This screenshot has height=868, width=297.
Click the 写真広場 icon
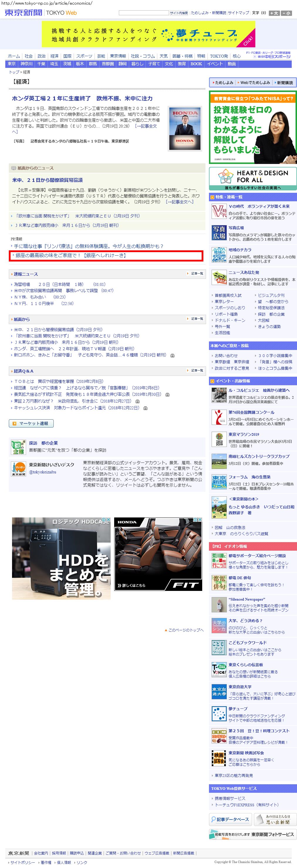click(219, 233)
